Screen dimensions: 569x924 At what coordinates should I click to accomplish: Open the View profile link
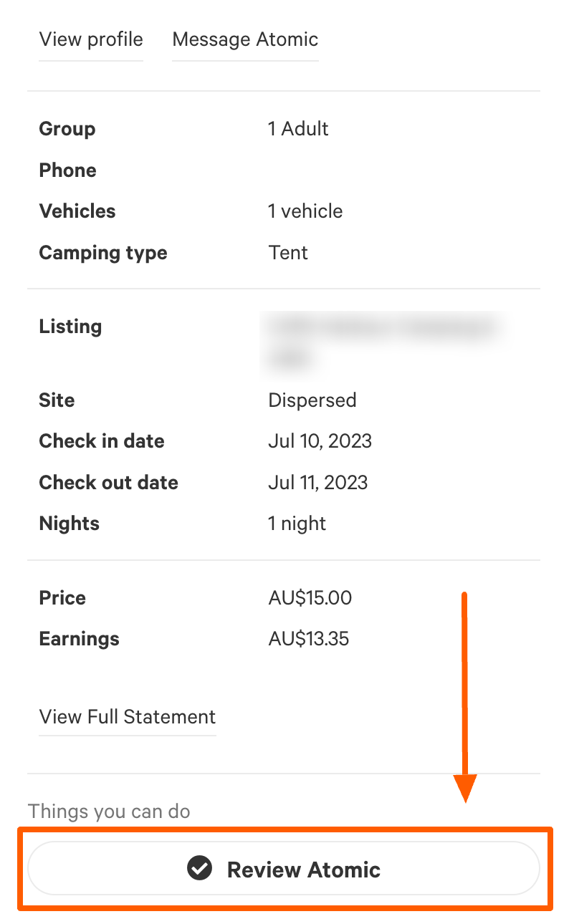91,39
